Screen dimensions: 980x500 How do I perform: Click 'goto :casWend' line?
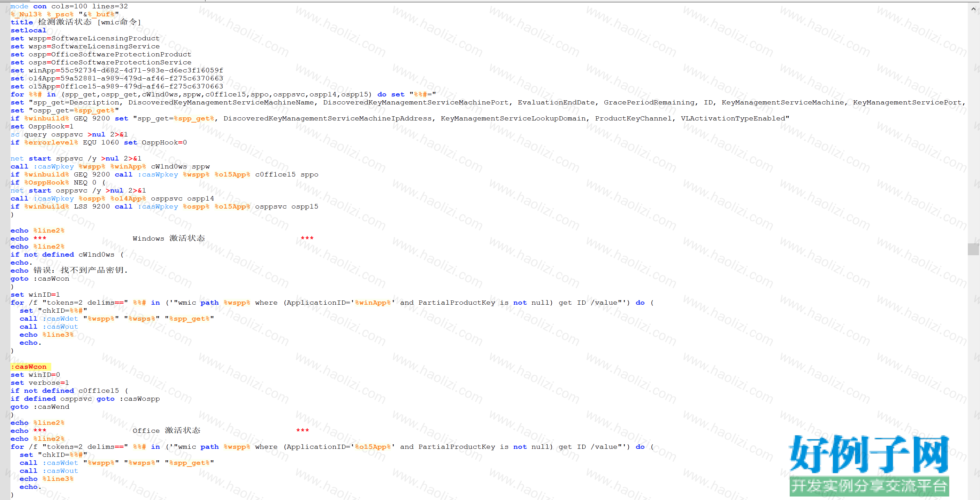click(x=40, y=406)
